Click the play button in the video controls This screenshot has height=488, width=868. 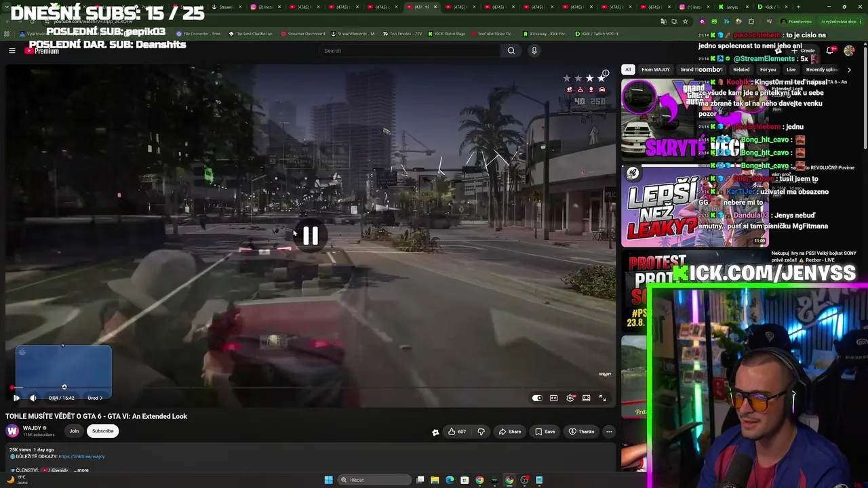coord(17,398)
